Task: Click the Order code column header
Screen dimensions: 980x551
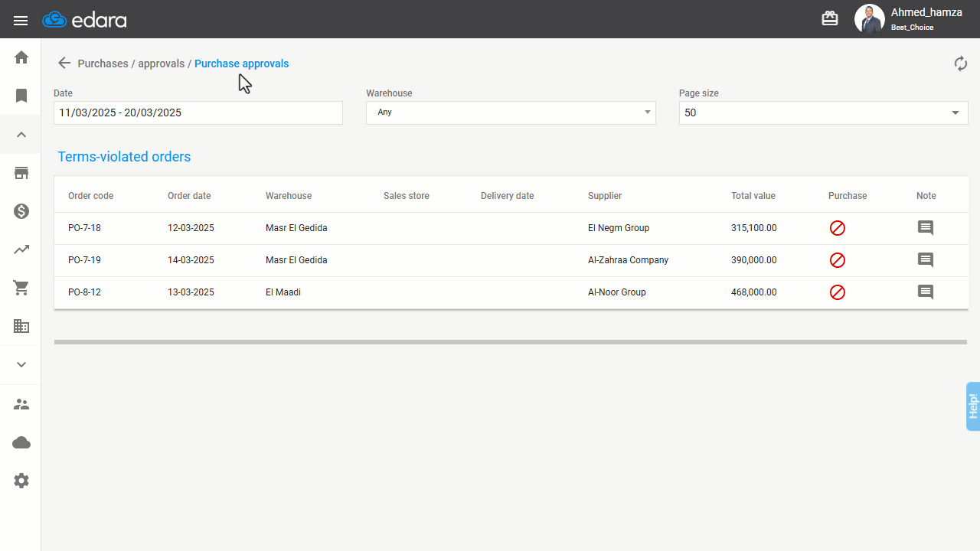Action: 90,196
